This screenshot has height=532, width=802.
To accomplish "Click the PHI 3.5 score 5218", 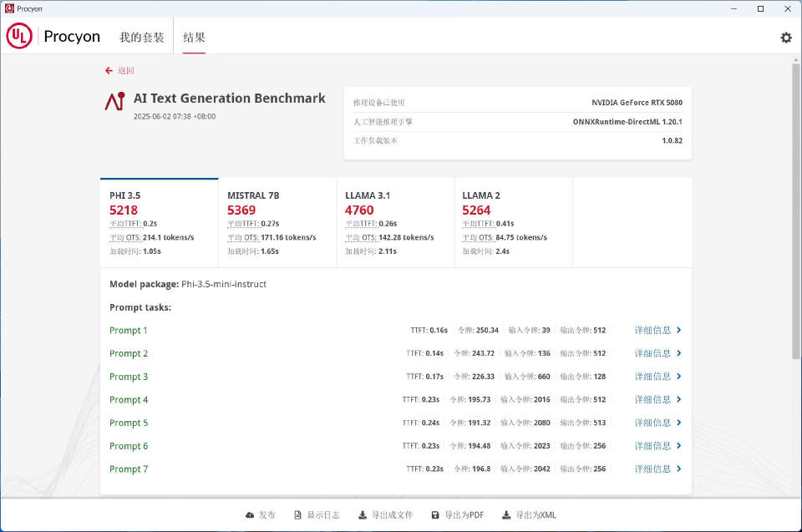I will click(x=124, y=210).
